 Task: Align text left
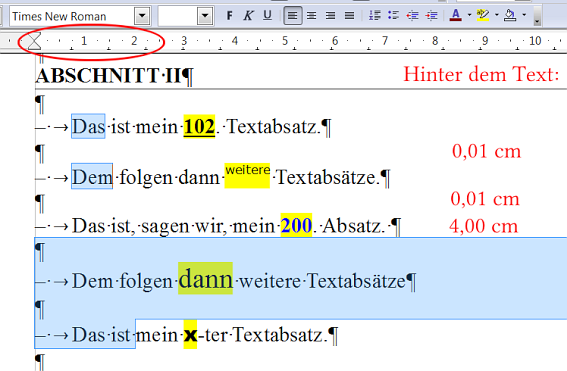[293, 16]
